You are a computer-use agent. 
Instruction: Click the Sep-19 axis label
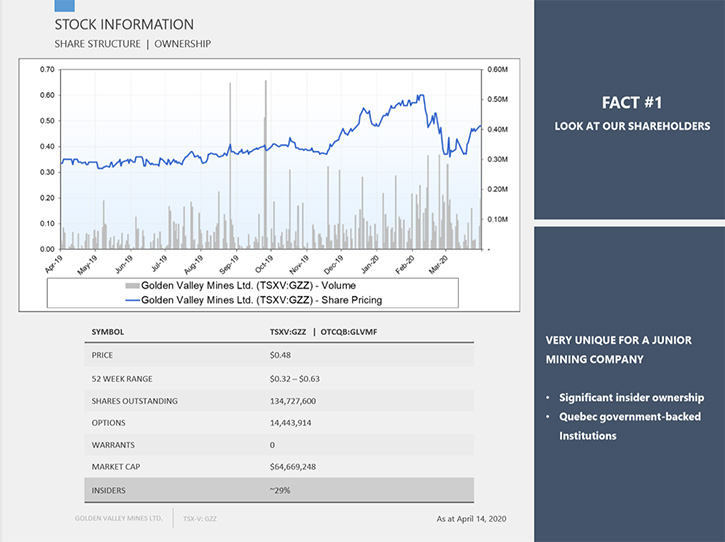(x=229, y=265)
